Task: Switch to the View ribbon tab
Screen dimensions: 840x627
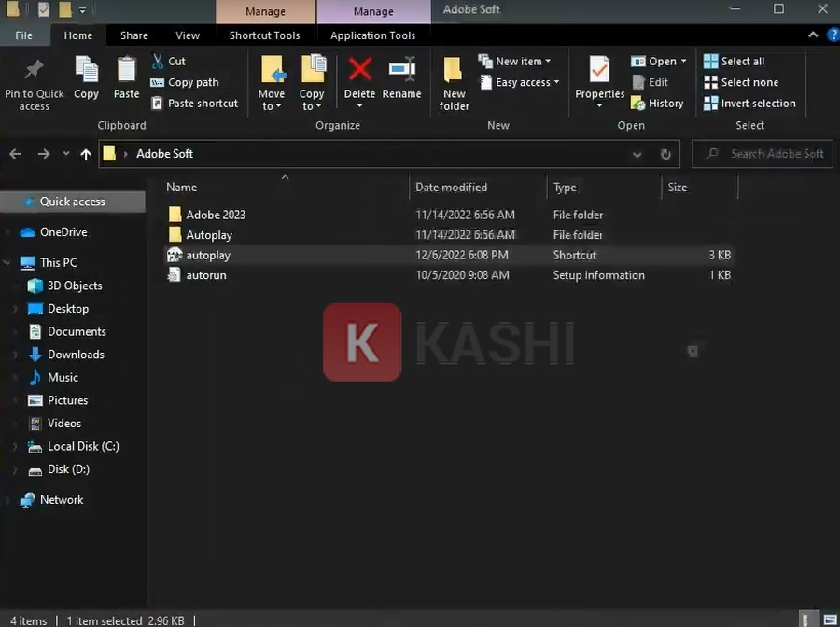Action: [188, 35]
